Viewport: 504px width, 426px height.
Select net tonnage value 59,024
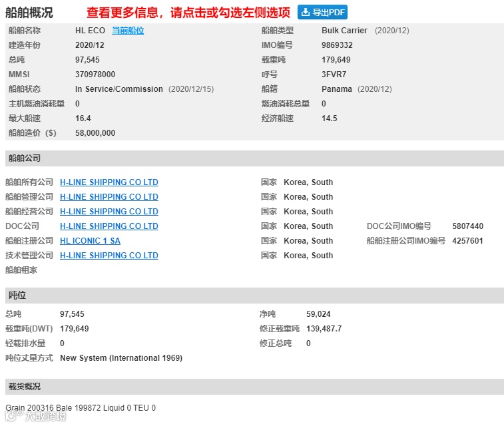(x=318, y=314)
